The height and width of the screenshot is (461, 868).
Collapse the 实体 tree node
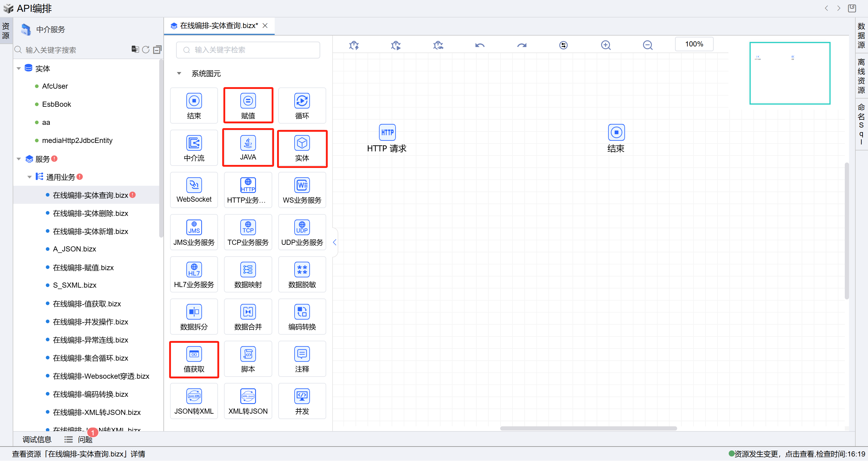(x=18, y=69)
